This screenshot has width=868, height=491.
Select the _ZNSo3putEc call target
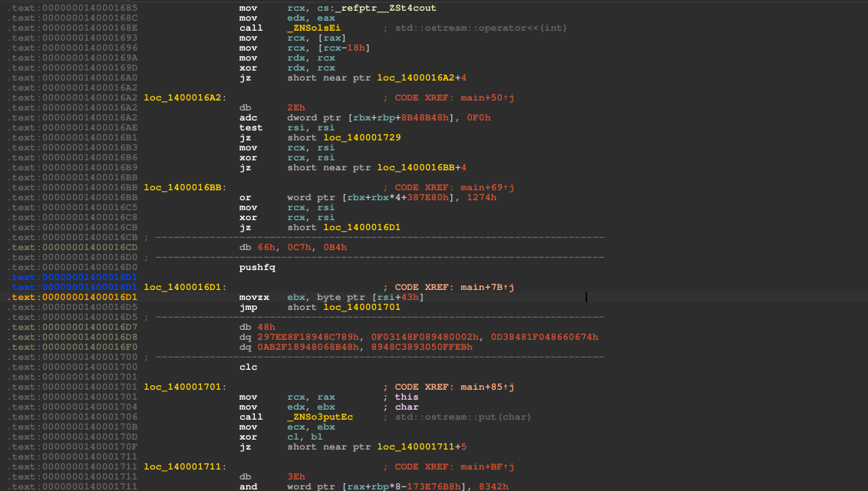pyautogui.click(x=320, y=417)
